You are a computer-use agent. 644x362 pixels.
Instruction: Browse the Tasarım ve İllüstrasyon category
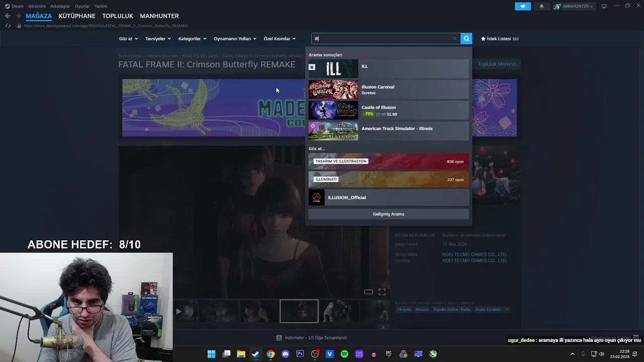[388, 161]
